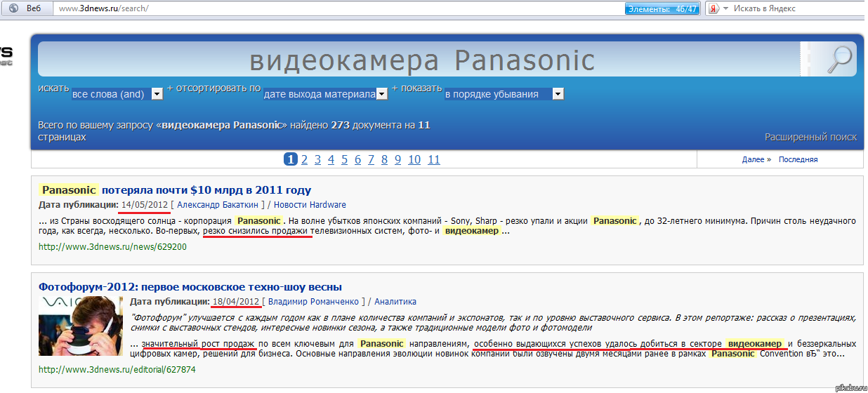Image resolution: width=868 pixels, height=393 pixels.
Task: Click author link 'Александр Бакаткин'
Action: click(218, 205)
